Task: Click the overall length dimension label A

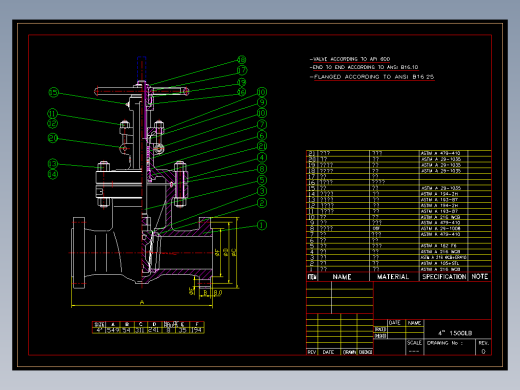Action: coord(142,302)
